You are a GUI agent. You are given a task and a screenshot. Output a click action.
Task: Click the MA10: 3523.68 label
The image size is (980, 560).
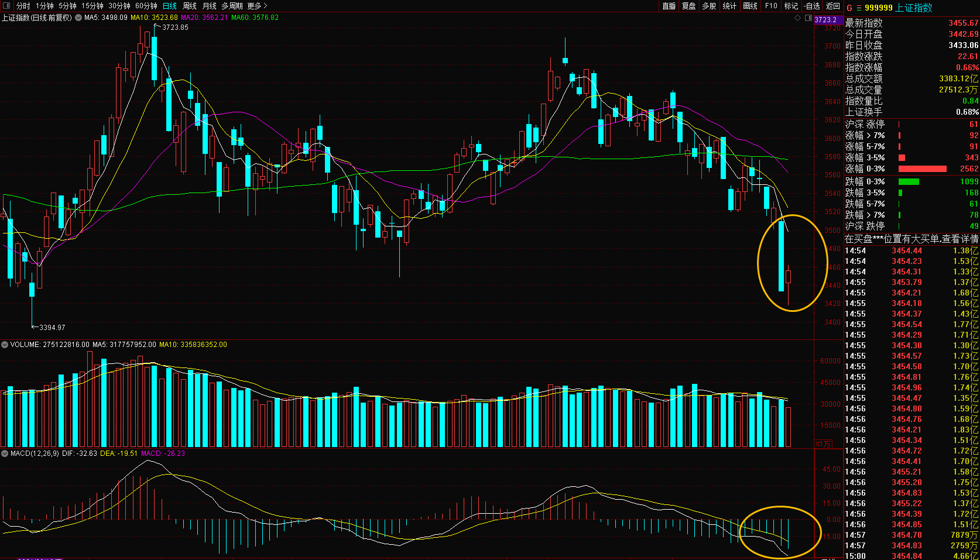[x=154, y=18]
